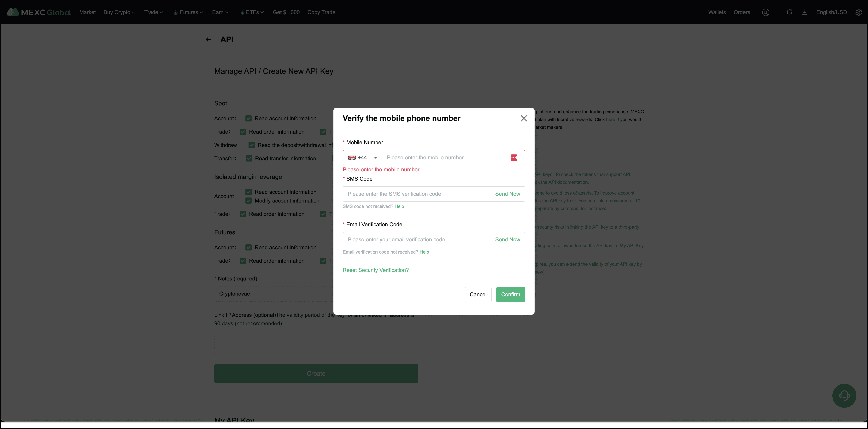
Task: Open Get $1,000 promotion
Action: pyautogui.click(x=286, y=12)
